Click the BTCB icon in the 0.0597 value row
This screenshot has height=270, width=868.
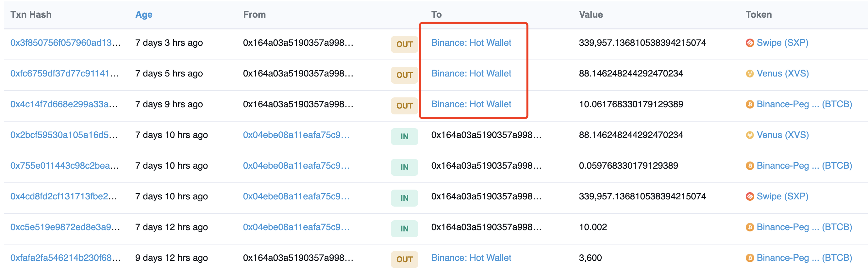click(x=750, y=165)
